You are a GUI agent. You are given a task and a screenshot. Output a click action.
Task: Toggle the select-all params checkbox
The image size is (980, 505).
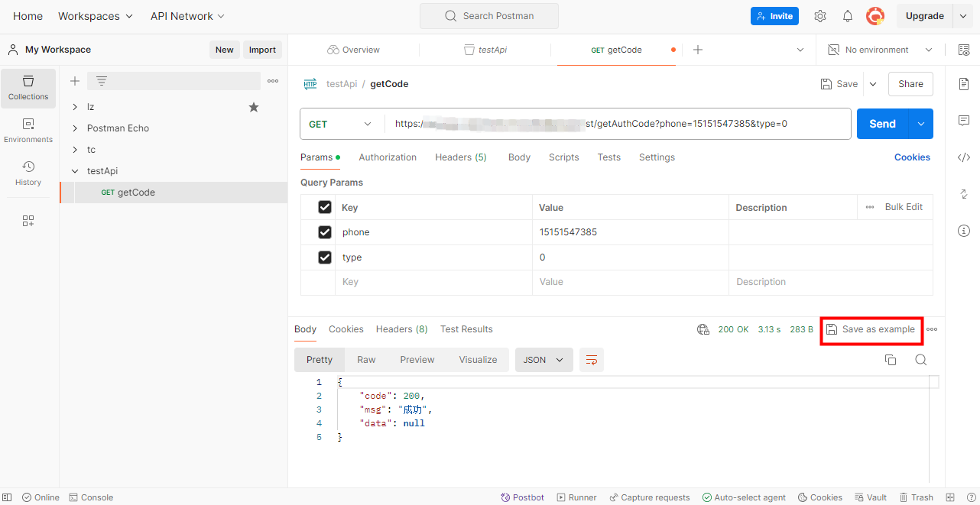[x=325, y=207]
